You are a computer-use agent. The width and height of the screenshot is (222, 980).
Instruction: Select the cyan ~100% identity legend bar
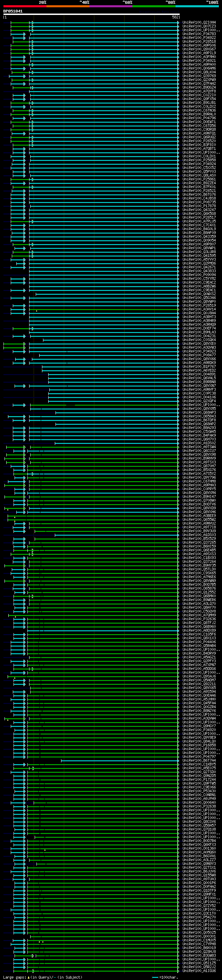[x=197, y=6]
